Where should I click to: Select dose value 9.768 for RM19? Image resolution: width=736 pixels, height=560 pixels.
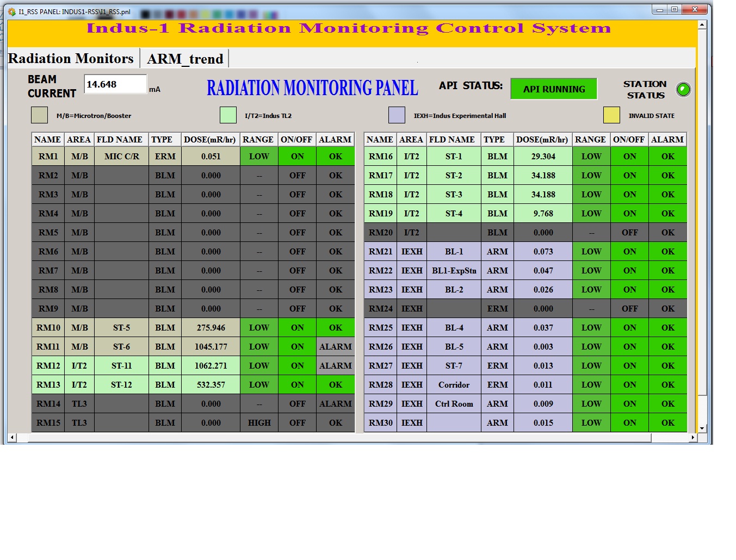[543, 213]
